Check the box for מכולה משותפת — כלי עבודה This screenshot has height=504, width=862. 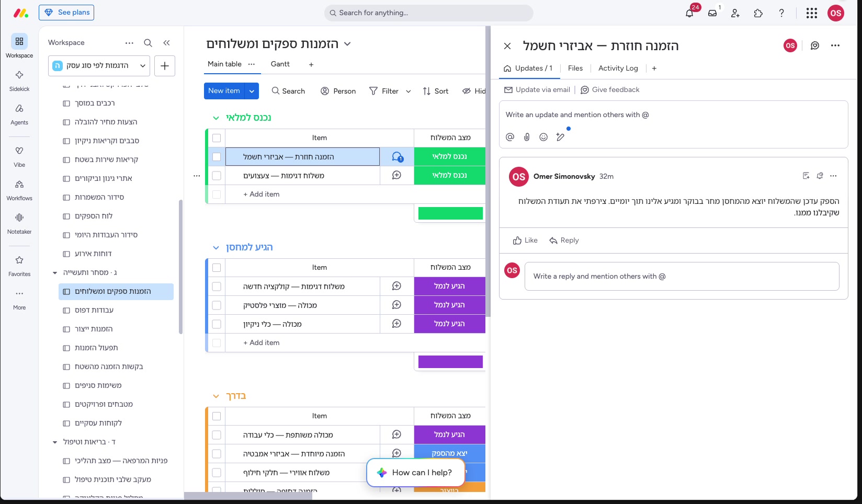217,435
